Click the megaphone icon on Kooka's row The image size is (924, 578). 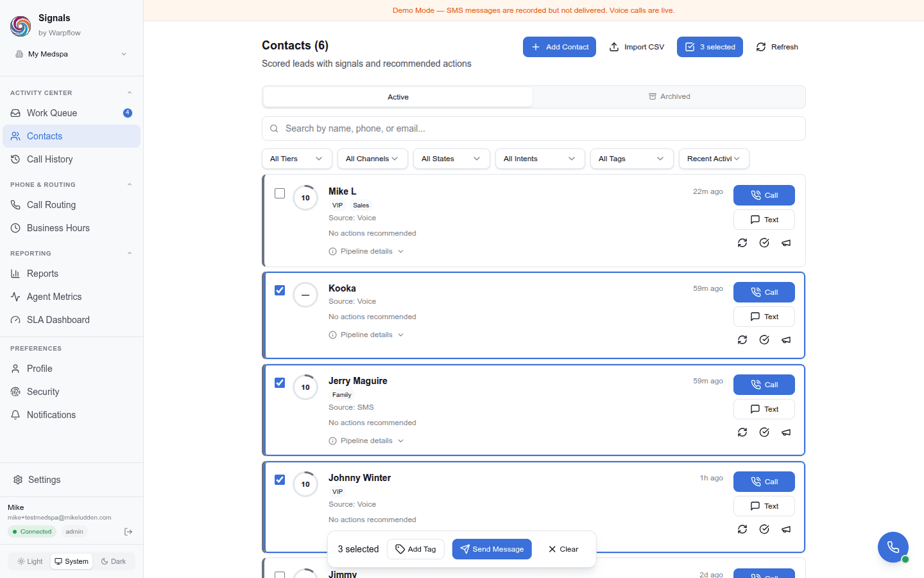[x=786, y=340]
